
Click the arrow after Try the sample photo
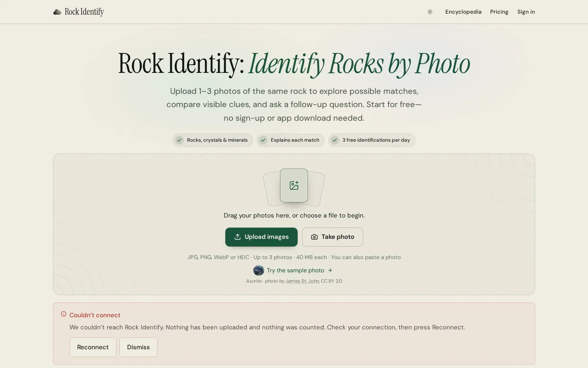click(x=330, y=270)
